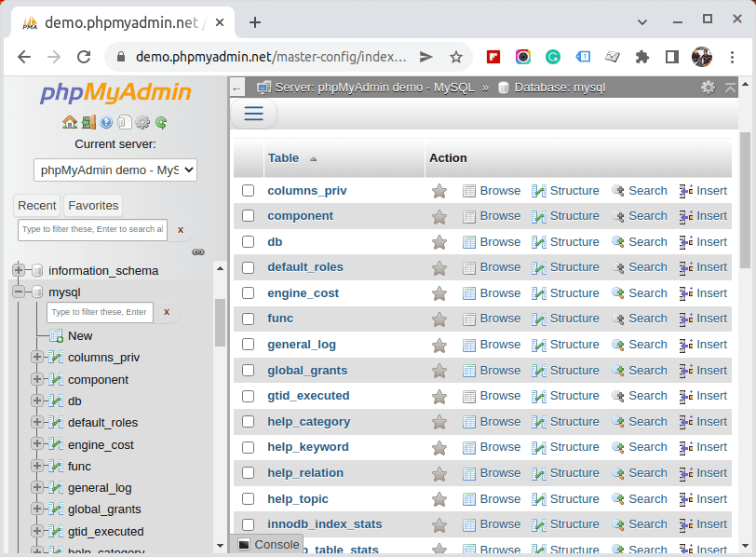
Task: Open a new browser tab
Action: coord(254,22)
